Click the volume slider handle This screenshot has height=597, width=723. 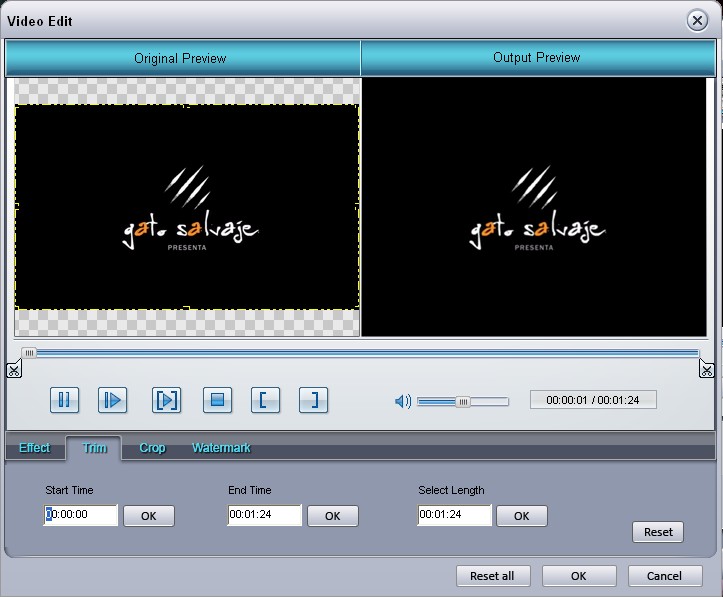463,402
